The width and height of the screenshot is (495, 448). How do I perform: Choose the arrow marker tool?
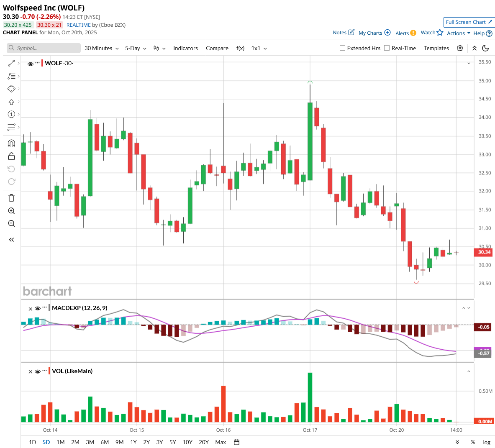(11, 102)
